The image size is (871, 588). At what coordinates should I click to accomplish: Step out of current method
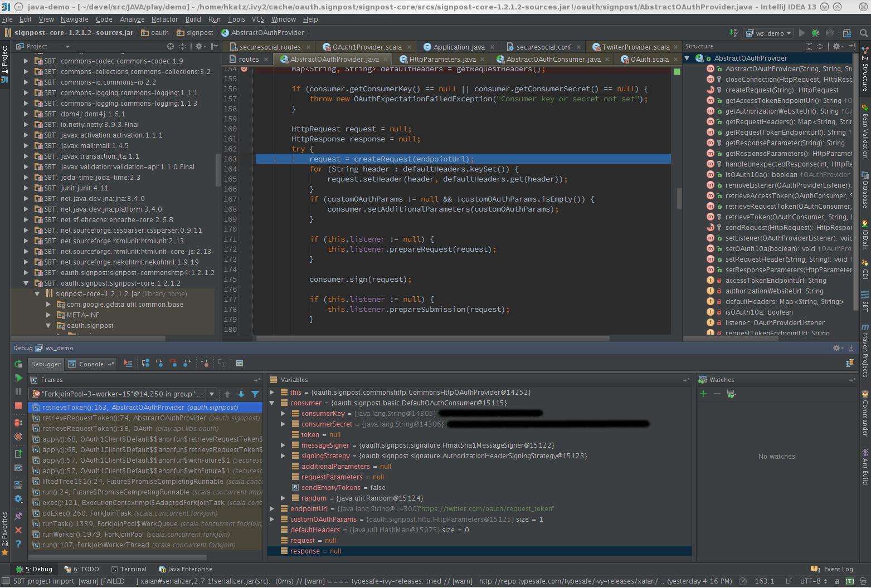(x=187, y=364)
